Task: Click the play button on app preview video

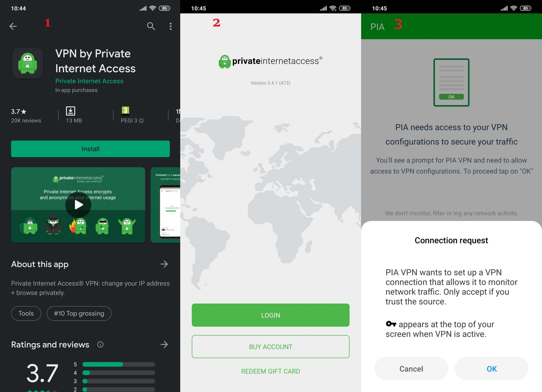Action: point(78,205)
